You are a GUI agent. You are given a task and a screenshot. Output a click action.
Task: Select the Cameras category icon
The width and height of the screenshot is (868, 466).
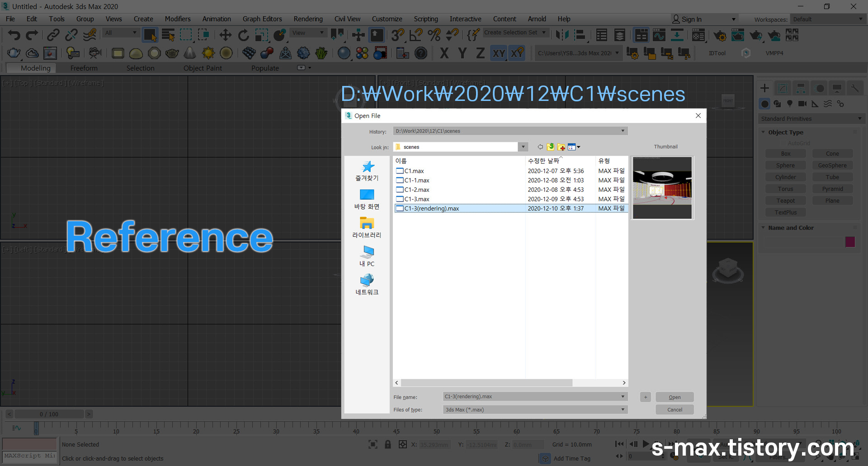(x=802, y=104)
